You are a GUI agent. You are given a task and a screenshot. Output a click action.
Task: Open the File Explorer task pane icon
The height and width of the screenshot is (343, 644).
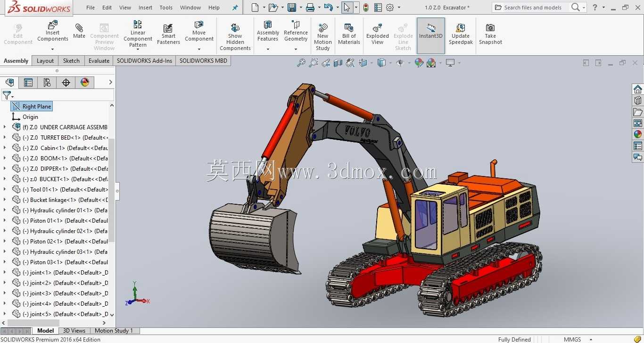coord(638,112)
